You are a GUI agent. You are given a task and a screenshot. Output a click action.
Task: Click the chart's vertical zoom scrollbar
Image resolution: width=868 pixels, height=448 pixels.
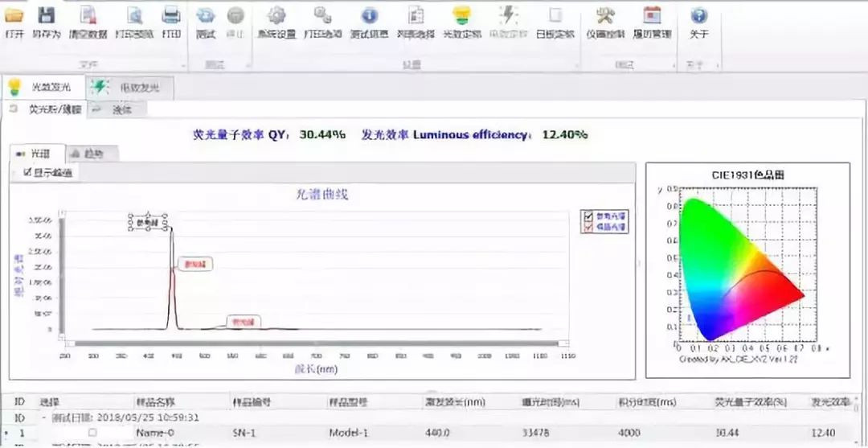pyautogui.click(x=61, y=275)
